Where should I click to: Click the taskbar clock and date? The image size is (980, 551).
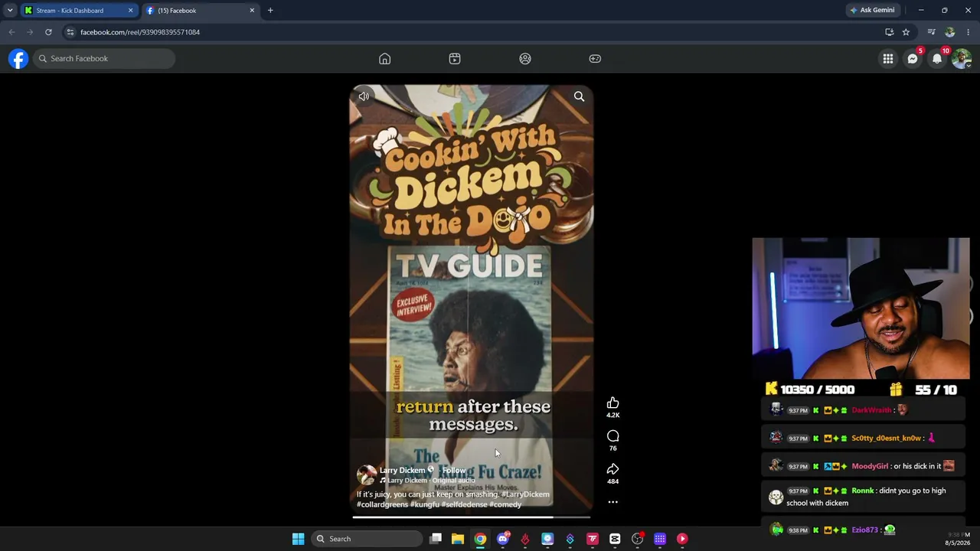(957, 539)
